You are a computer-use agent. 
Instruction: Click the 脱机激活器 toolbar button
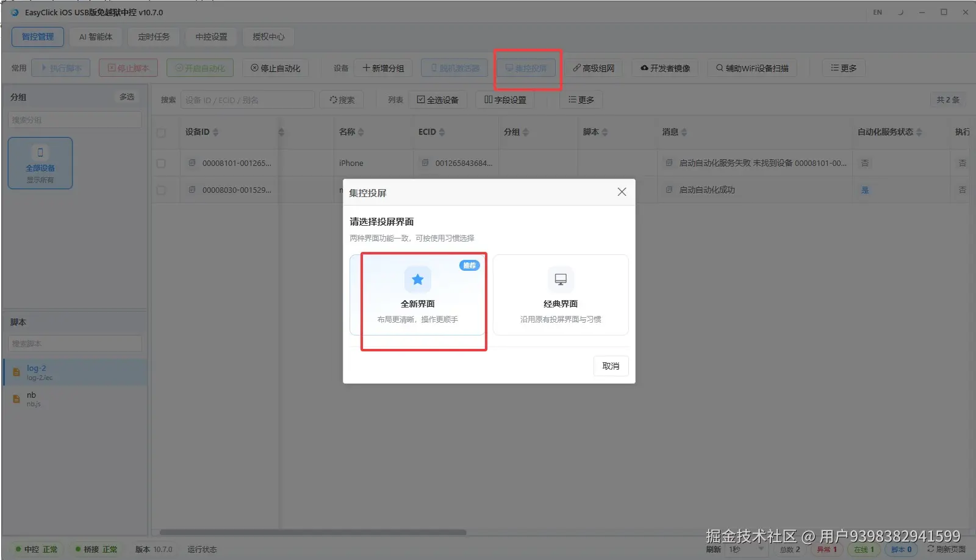pos(454,68)
